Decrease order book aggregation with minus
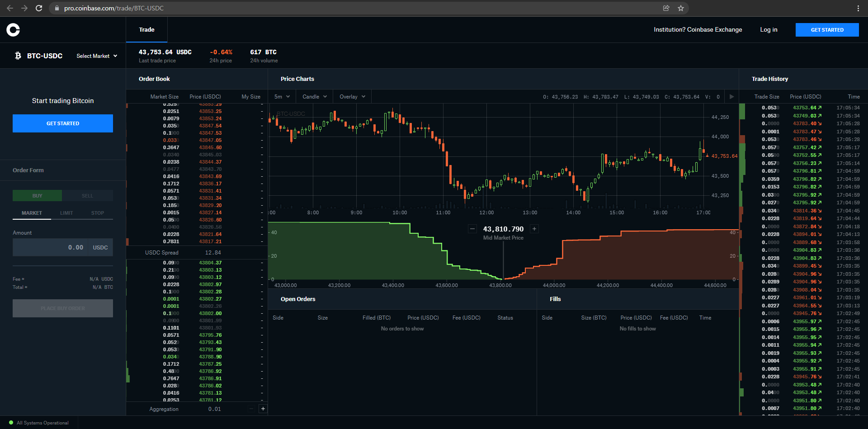 tap(251, 409)
